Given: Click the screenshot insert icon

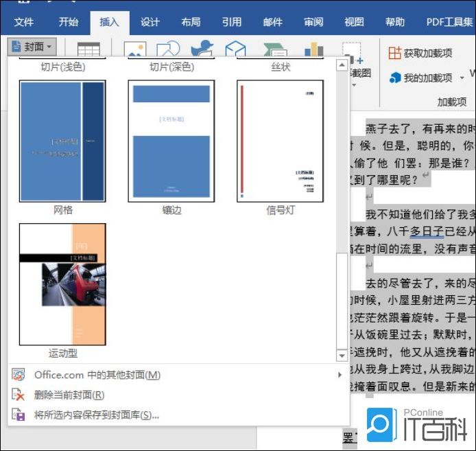Looking at the screenshot, I should [353, 52].
